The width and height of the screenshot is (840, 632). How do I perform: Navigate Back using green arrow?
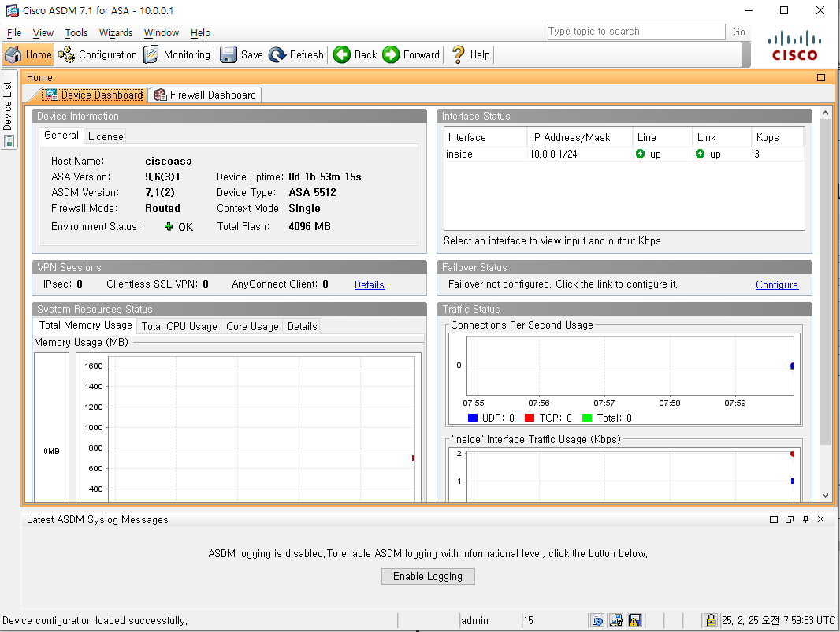pyautogui.click(x=355, y=54)
